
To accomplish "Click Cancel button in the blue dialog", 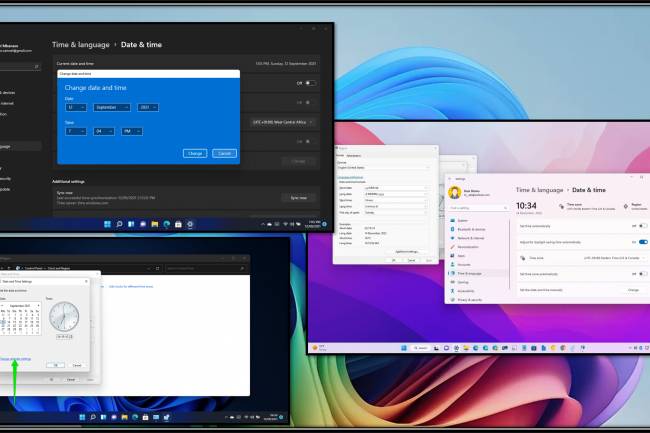I will tap(224, 153).
